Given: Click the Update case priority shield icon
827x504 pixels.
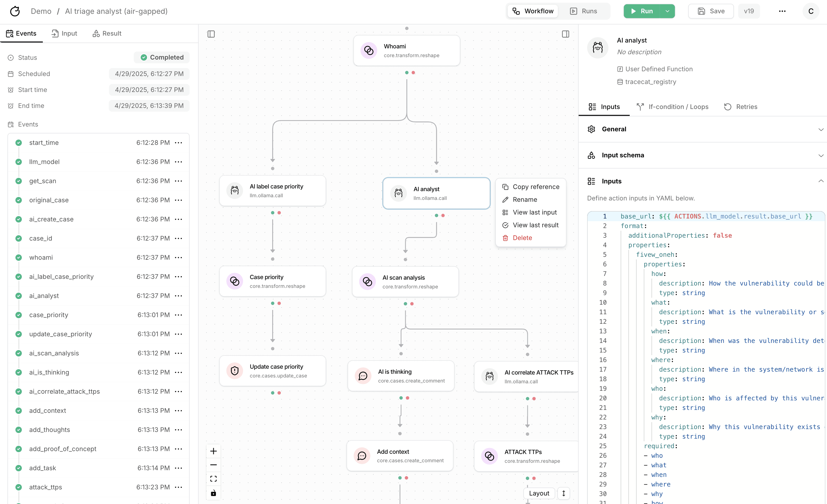Looking at the screenshot, I should (x=235, y=371).
